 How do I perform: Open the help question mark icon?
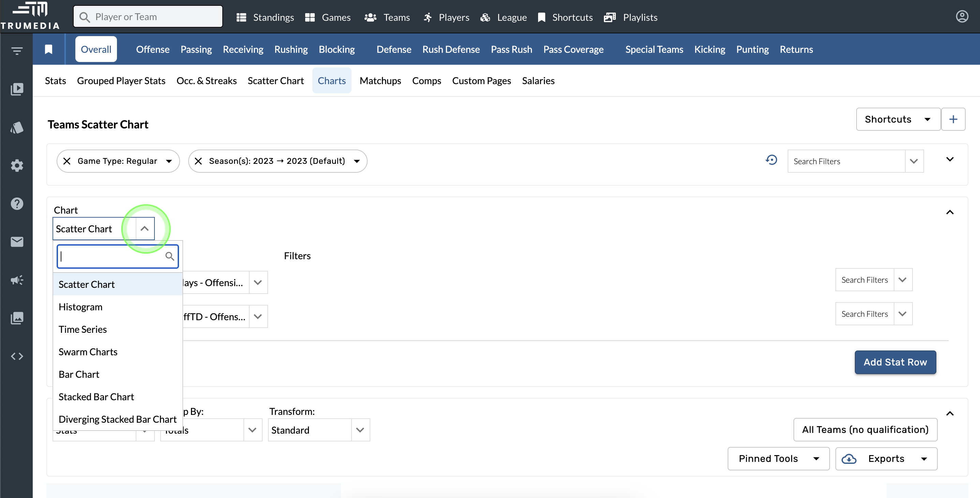point(17,204)
